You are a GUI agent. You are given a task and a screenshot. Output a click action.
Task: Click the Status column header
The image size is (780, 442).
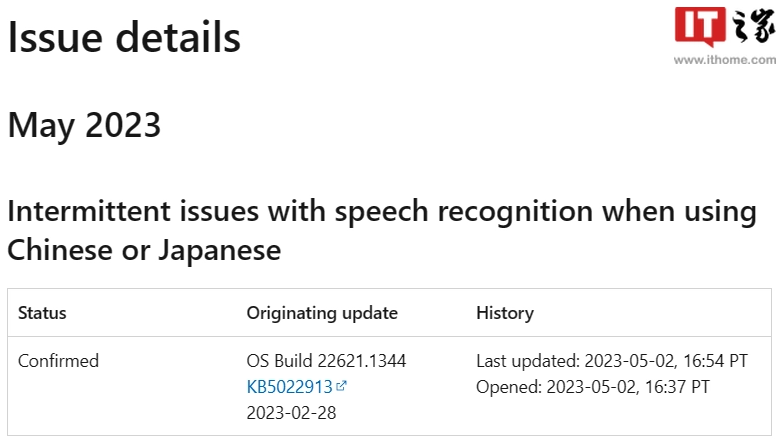pos(42,313)
